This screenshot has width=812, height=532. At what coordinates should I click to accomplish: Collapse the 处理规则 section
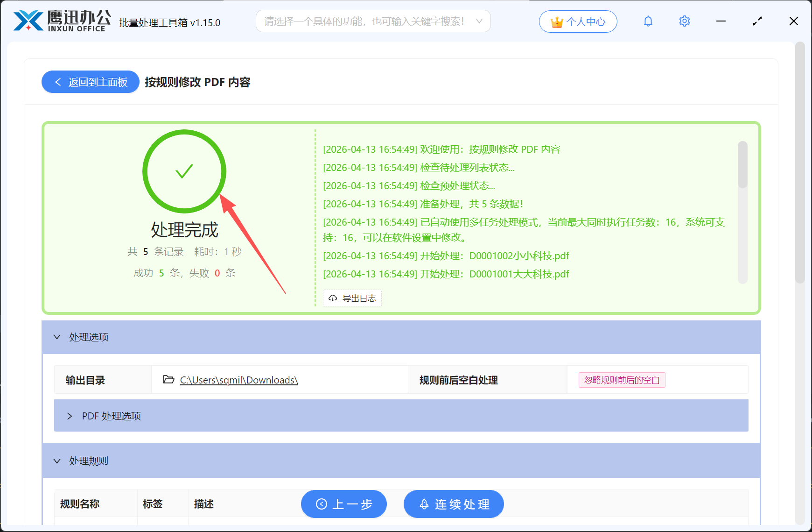point(57,461)
